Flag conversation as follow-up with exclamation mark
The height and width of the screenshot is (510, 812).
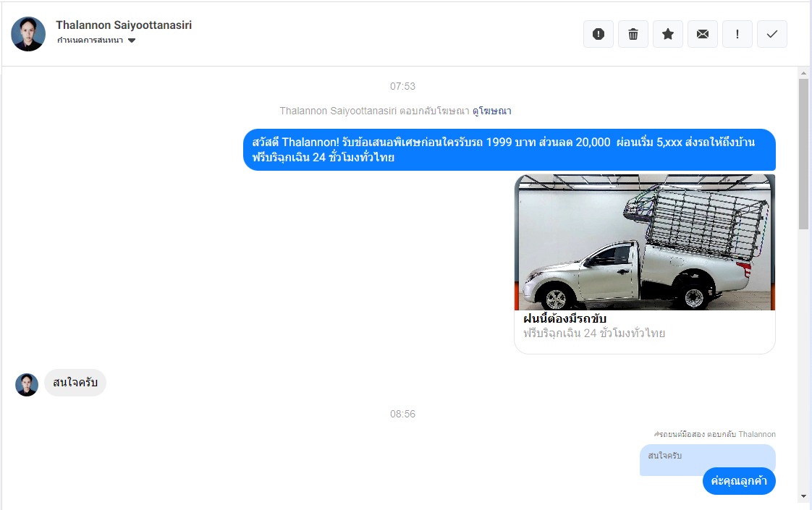737,34
